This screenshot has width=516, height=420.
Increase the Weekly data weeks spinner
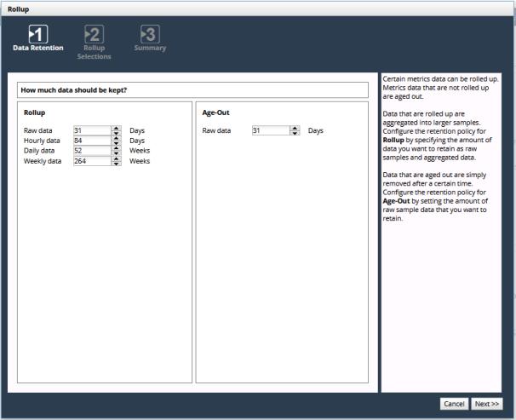pos(117,158)
